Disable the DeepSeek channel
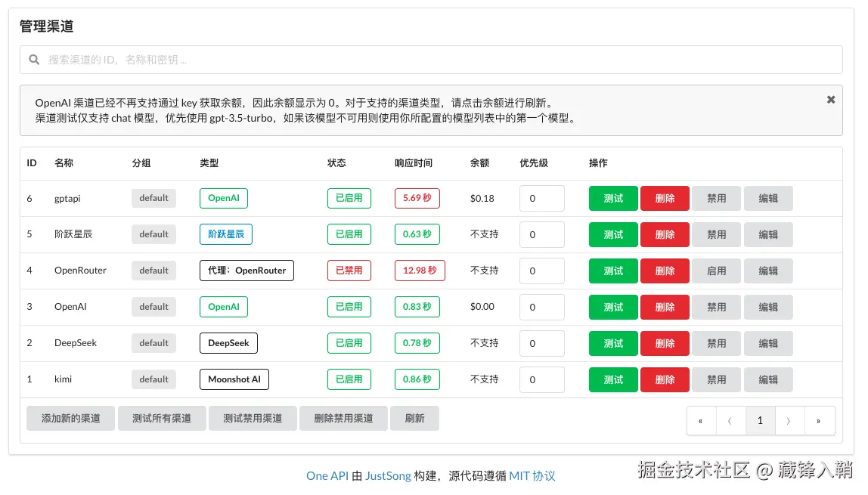868x495 pixels. [x=716, y=343]
